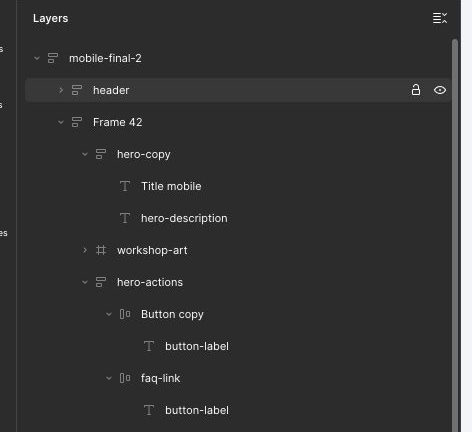This screenshot has height=432, width=472.
Task: Select the Title mobile text layer
Action: [171, 186]
